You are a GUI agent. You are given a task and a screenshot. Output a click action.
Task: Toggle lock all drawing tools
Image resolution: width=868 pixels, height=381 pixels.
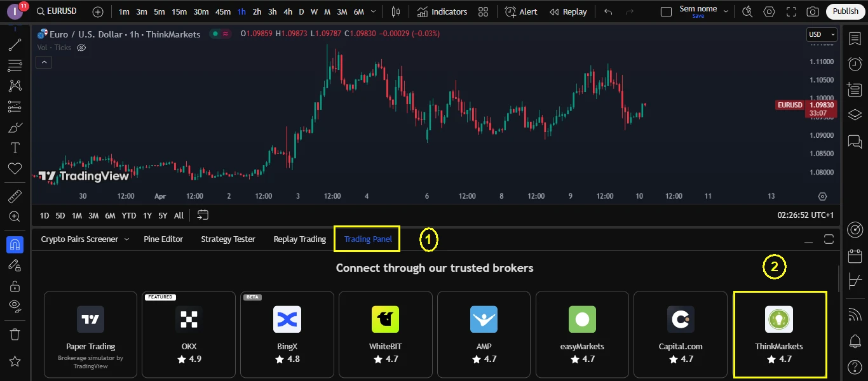(x=15, y=286)
